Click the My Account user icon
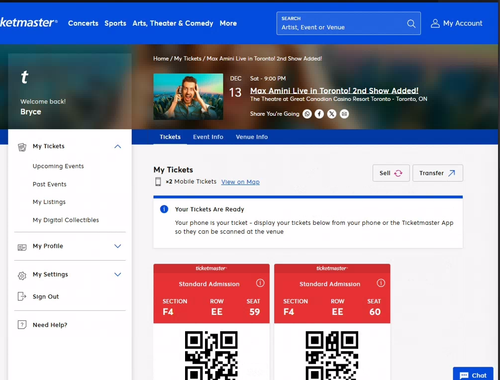This screenshot has height=380, width=500. coord(435,23)
